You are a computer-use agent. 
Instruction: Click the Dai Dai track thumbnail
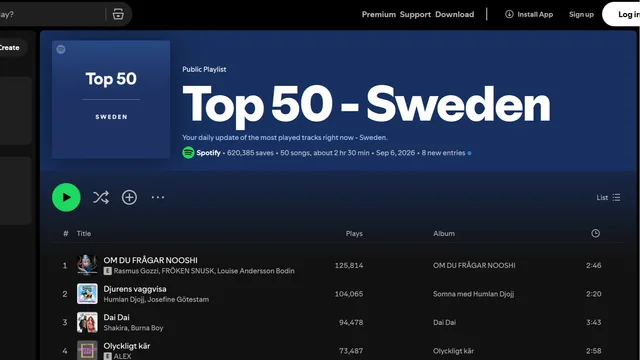(87, 322)
